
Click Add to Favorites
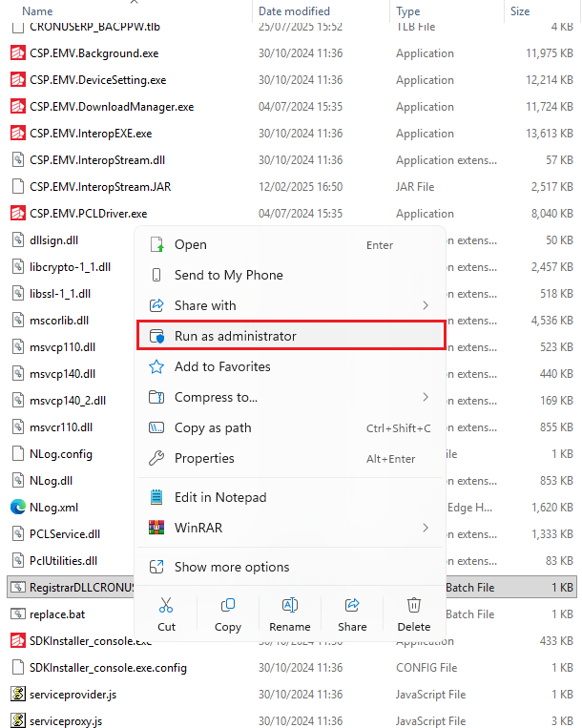point(222,366)
